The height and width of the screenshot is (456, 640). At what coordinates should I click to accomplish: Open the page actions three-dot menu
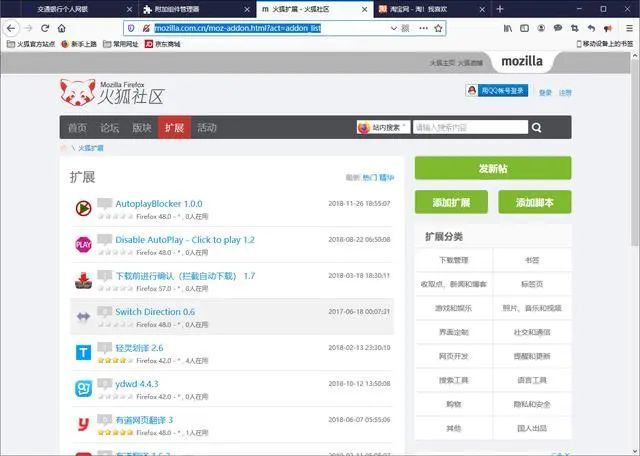(424, 28)
